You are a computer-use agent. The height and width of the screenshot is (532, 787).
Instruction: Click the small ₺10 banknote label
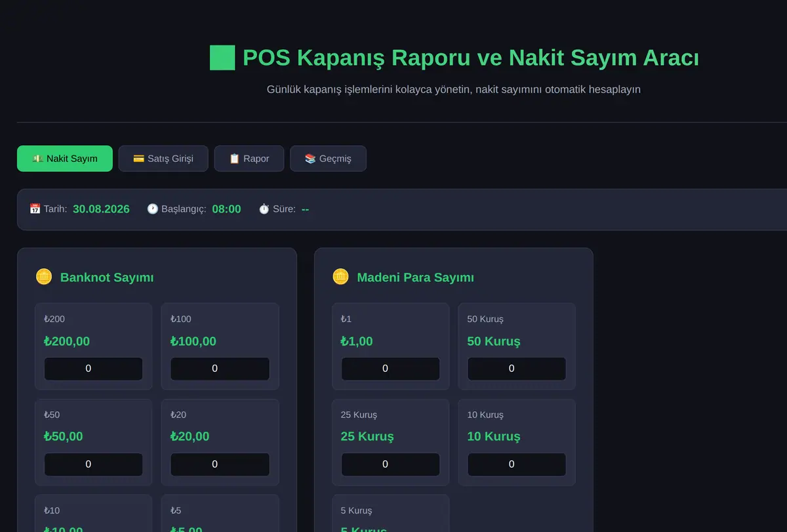coord(52,510)
